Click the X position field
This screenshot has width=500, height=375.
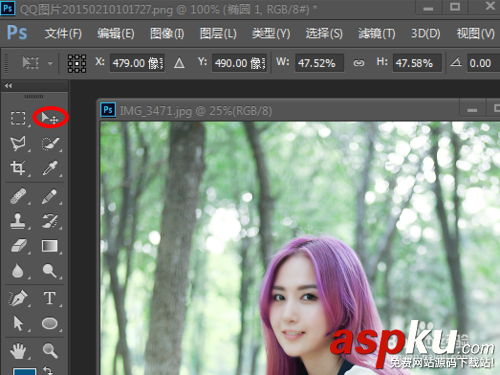(x=137, y=63)
